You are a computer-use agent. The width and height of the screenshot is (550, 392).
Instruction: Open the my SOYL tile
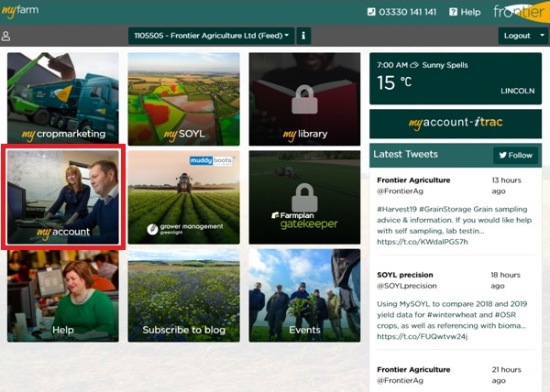[184, 99]
